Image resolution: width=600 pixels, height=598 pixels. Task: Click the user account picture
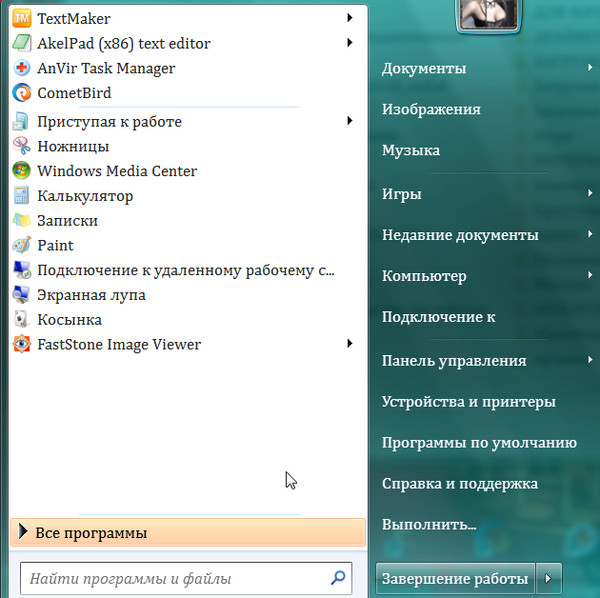pyautogui.click(x=488, y=14)
